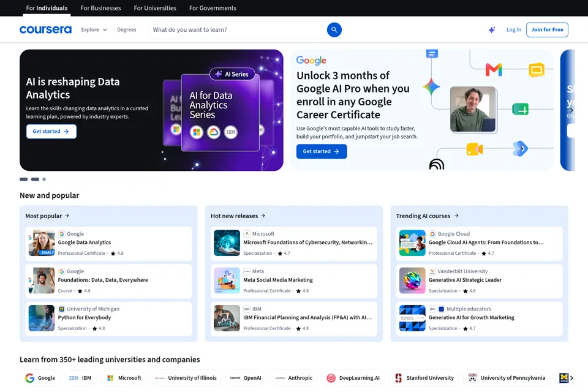Screen dimensions: 588x392
Task: Select the second carousel indicator dot
Action: pyautogui.click(x=35, y=179)
